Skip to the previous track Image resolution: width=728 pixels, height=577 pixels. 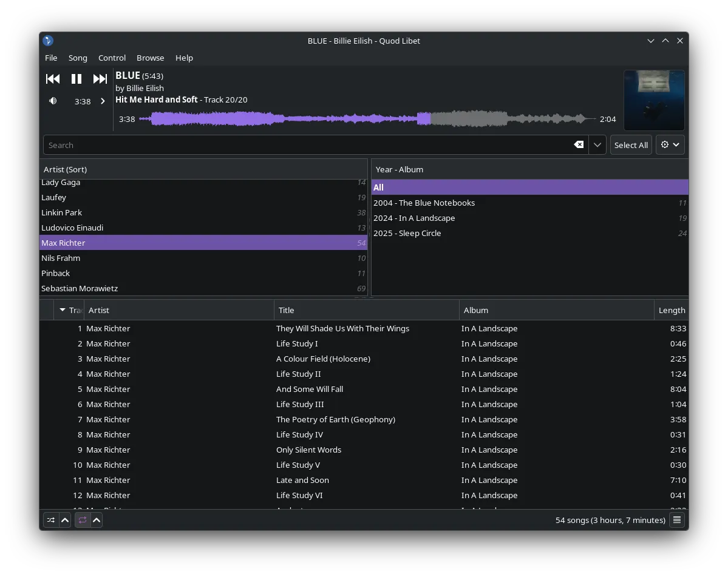(52, 79)
